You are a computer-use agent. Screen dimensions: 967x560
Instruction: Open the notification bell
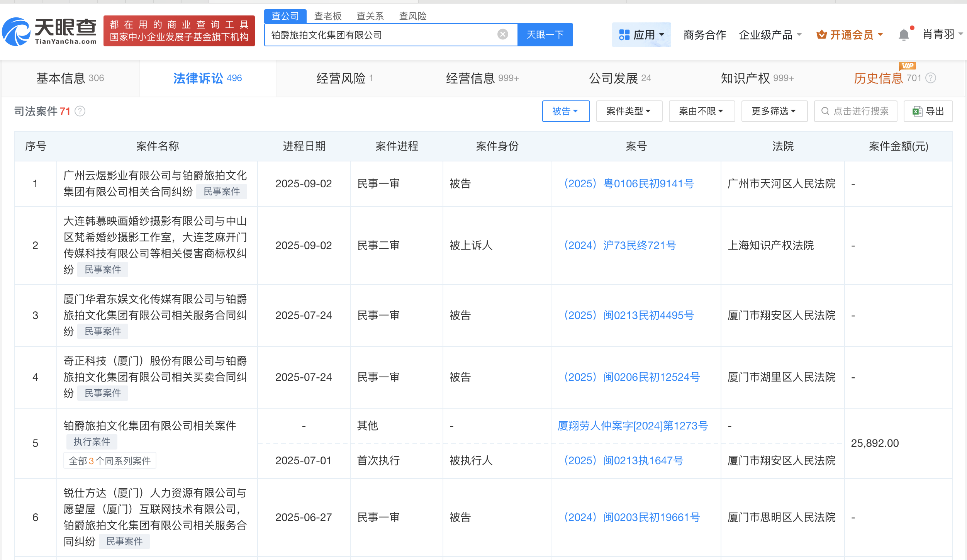(x=904, y=35)
